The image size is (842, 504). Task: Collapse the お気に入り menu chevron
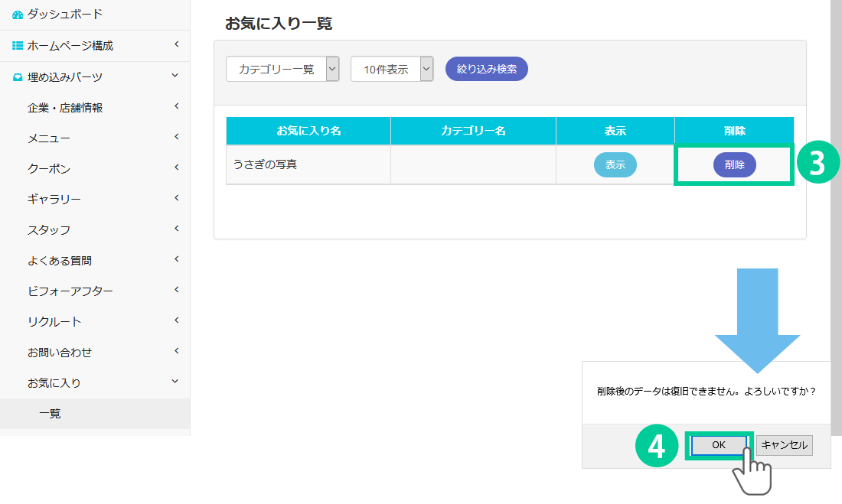[x=175, y=382]
